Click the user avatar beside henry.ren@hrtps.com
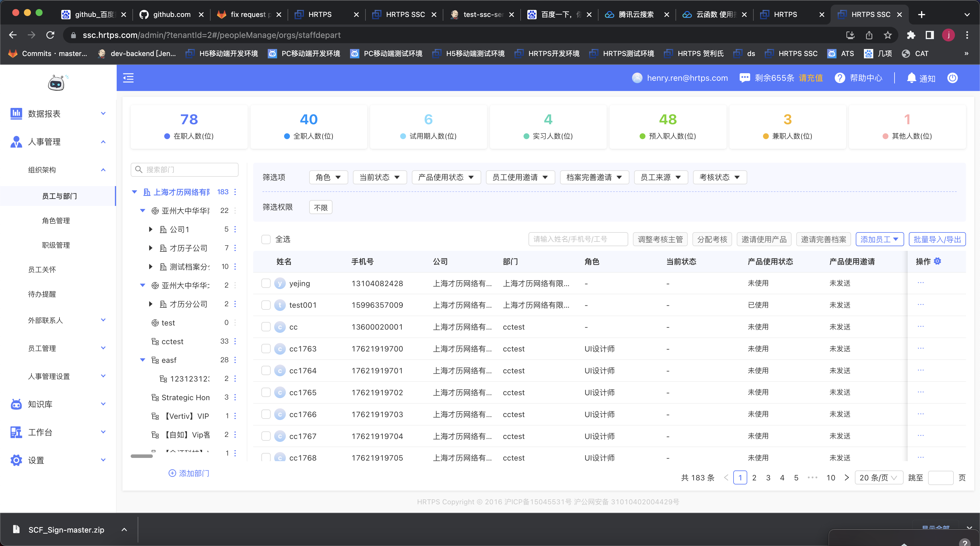This screenshot has width=980, height=546. click(x=637, y=78)
